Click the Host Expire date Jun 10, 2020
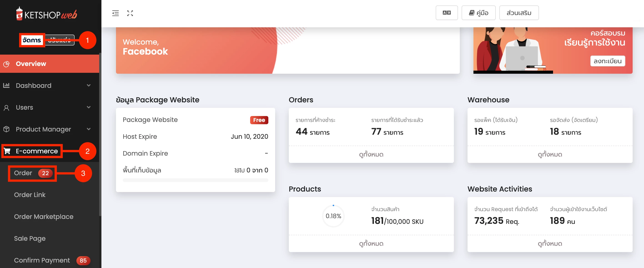 click(249, 137)
